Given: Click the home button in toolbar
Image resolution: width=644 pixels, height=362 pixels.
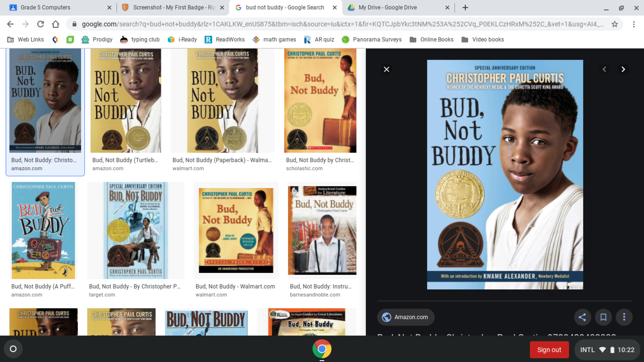Looking at the screenshot, I should [56, 24].
